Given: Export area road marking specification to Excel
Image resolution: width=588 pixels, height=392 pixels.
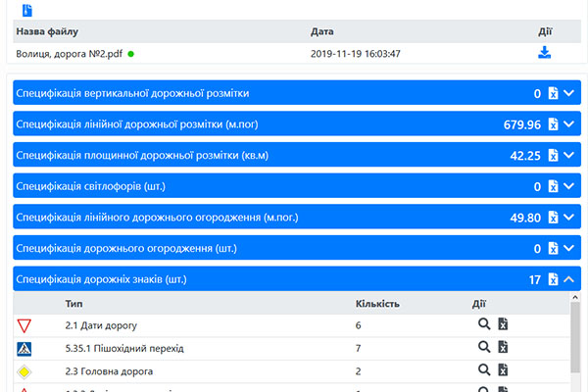Looking at the screenshot, I should click(553, 155).
